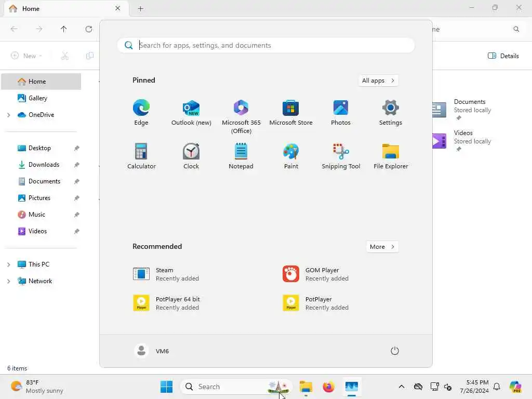This screenshot has height=399, width=532.
Task: Open Paint app
Action: coord(291,156)
